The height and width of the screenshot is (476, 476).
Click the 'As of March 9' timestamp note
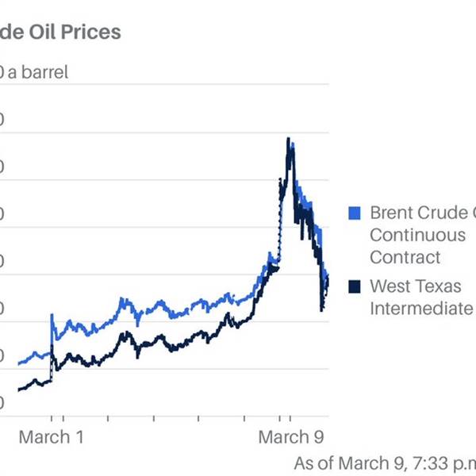[357, 463]
